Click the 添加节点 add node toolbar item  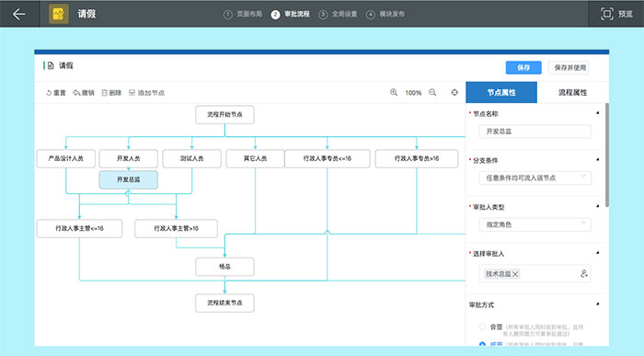(146, 93)
